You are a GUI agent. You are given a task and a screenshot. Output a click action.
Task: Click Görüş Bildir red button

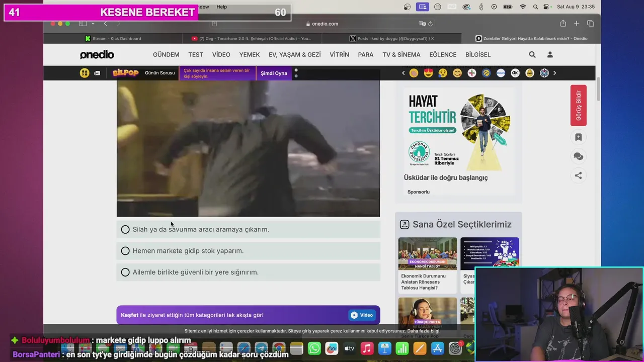(578, 106)
